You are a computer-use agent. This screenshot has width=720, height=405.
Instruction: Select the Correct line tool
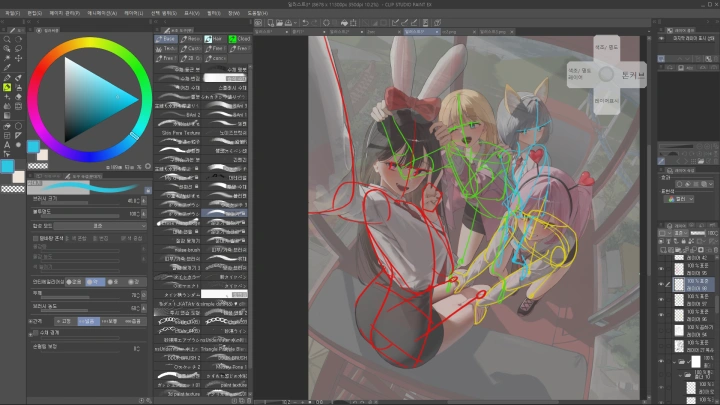(x=7, y=154)
